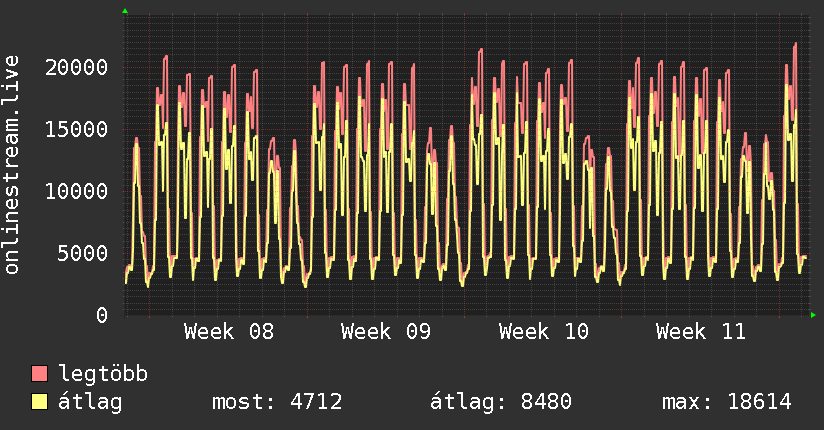The height and width of the screenshot is (430, 824).
Task: Click the most: 4712 statistic
Action: click(277, 402)
